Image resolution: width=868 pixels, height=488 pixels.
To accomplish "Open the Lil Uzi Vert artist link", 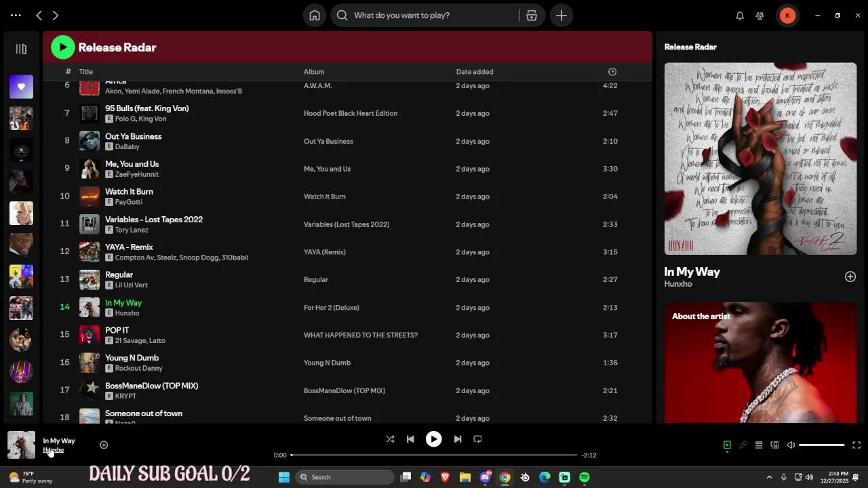I will point(131,285).
